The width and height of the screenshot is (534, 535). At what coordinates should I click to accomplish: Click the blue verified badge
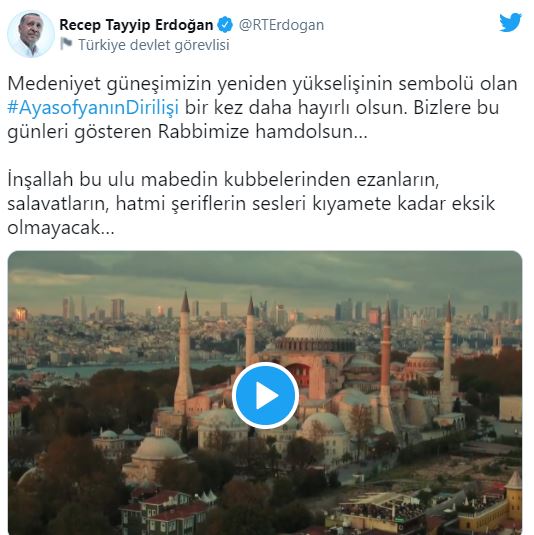point(225,25)
